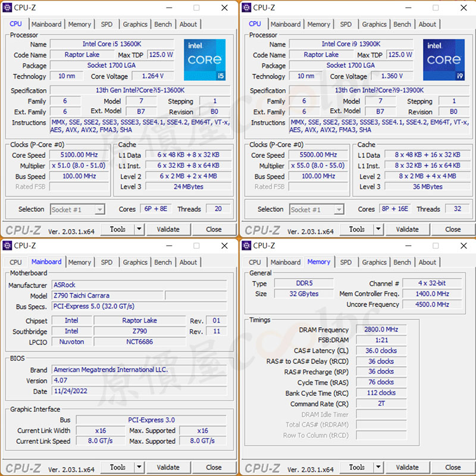Open the Memory tab in the i5-13600K window
The width and height of the screenshot is (476, 476).
tap(80, 24)
